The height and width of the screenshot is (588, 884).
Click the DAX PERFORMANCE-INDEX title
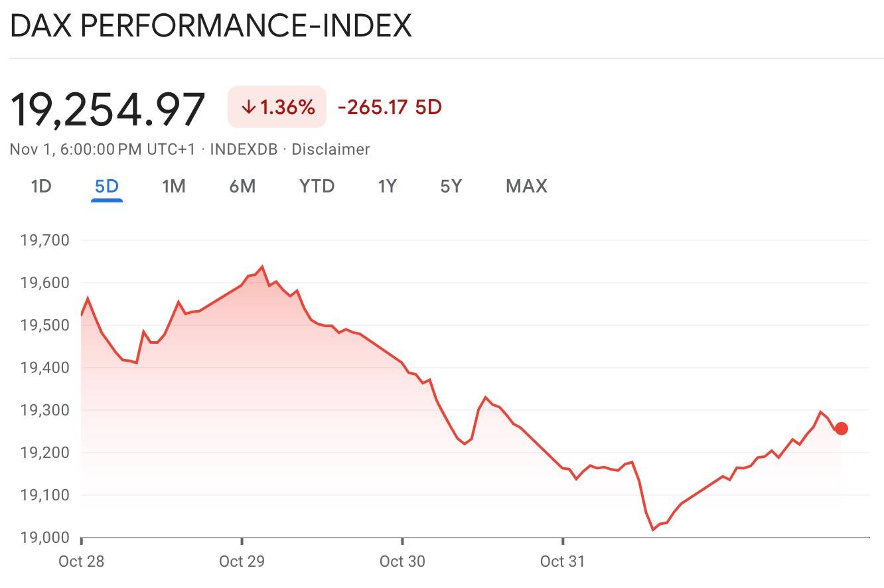(211, 27)
